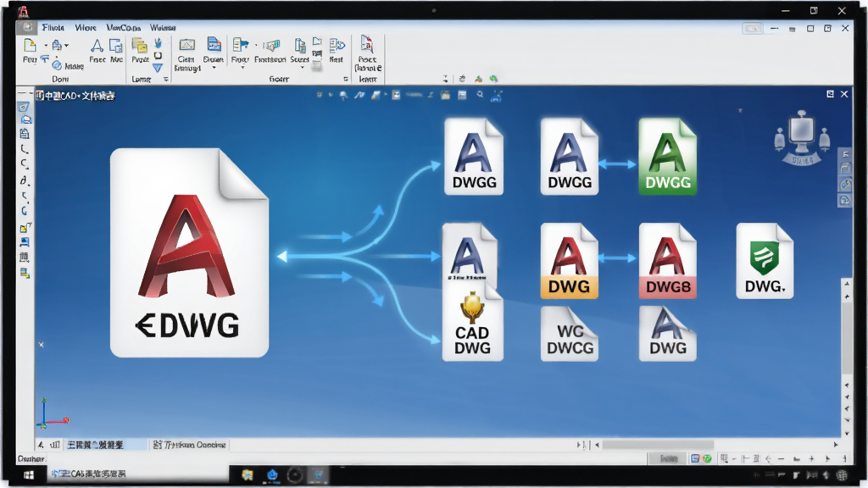Click the framed picture icon in ribbon
868x488 pixels.
(186, 45)
